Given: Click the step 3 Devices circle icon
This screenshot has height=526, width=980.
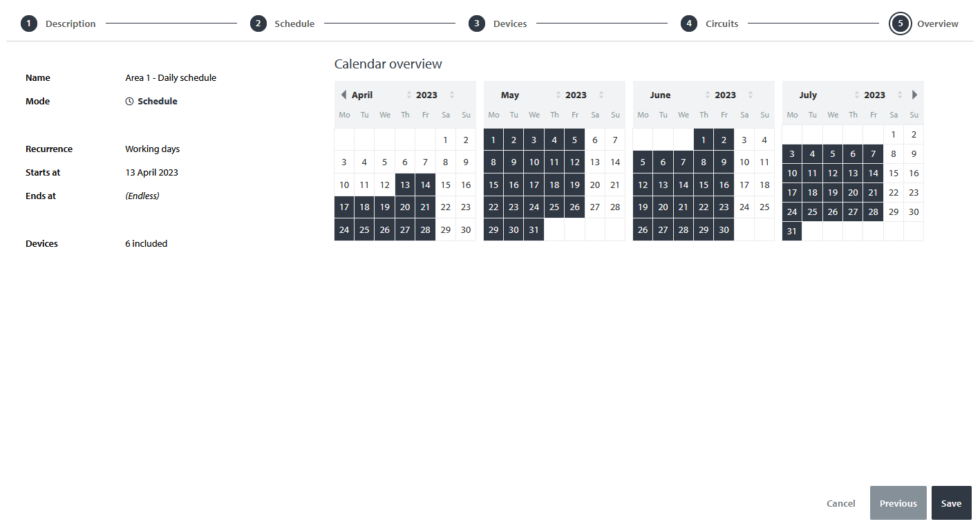Looking at the screenshot, I should (477, 23).
